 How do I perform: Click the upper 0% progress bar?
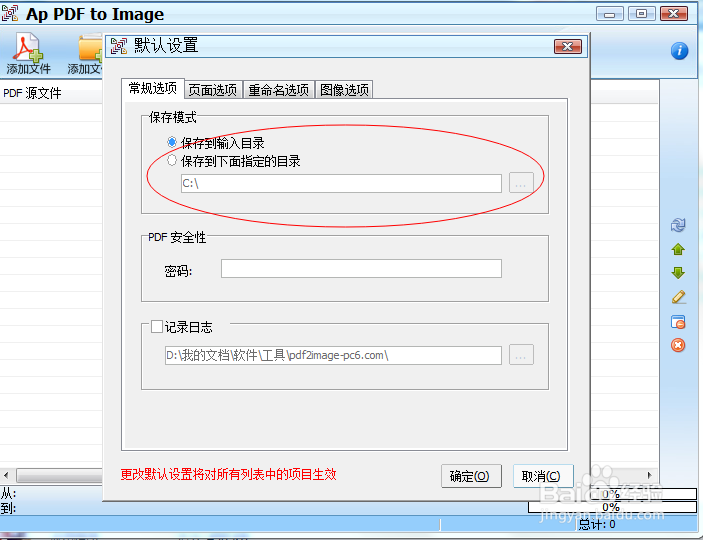click(x=643, y=494)
